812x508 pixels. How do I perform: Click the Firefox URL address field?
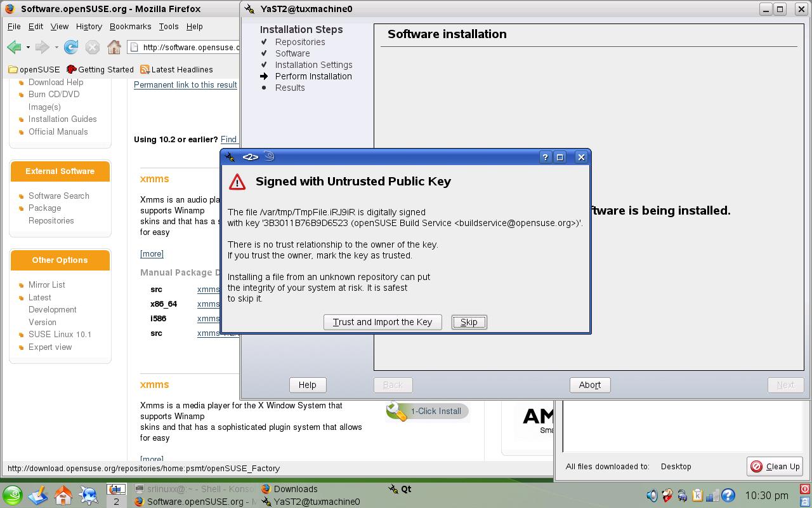tap(184, 47)
